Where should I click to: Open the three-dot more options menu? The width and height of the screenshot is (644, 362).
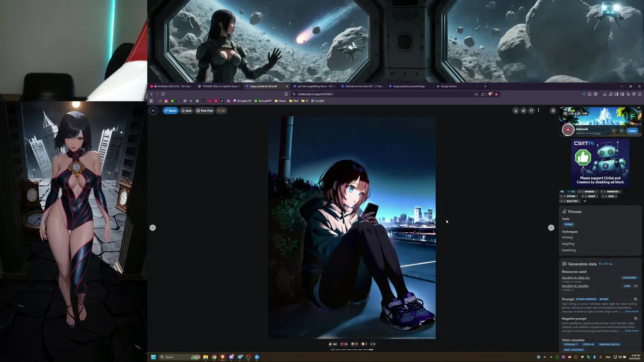tap(538, 110)
